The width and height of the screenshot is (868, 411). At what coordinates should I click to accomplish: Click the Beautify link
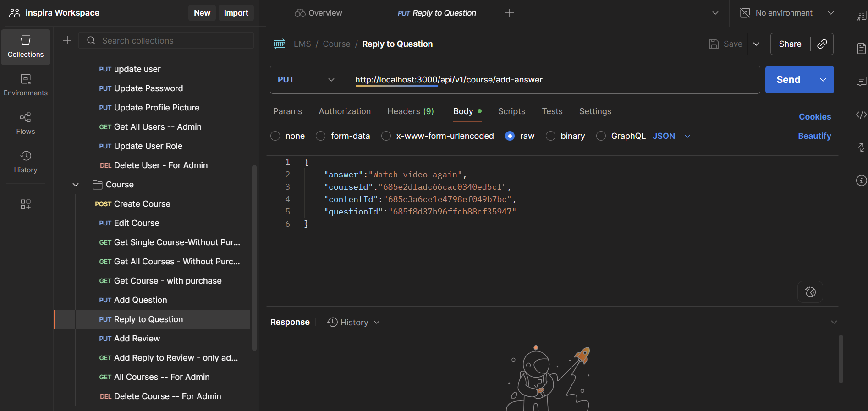click(x=814, y=136)
